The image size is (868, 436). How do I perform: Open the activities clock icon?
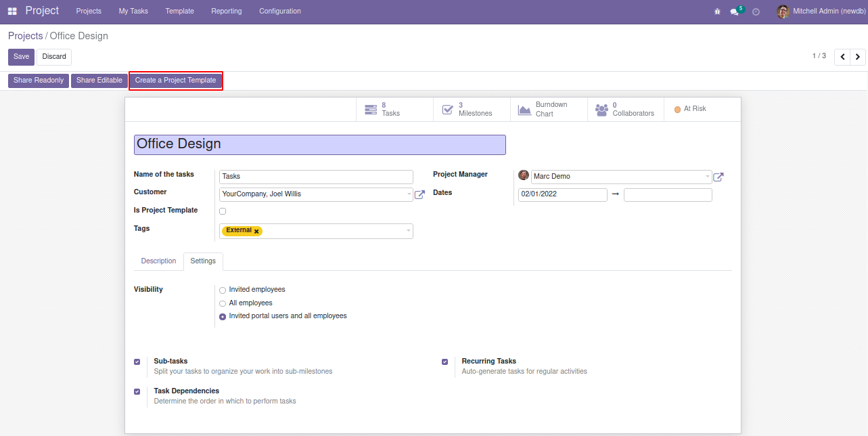(756, 12)
